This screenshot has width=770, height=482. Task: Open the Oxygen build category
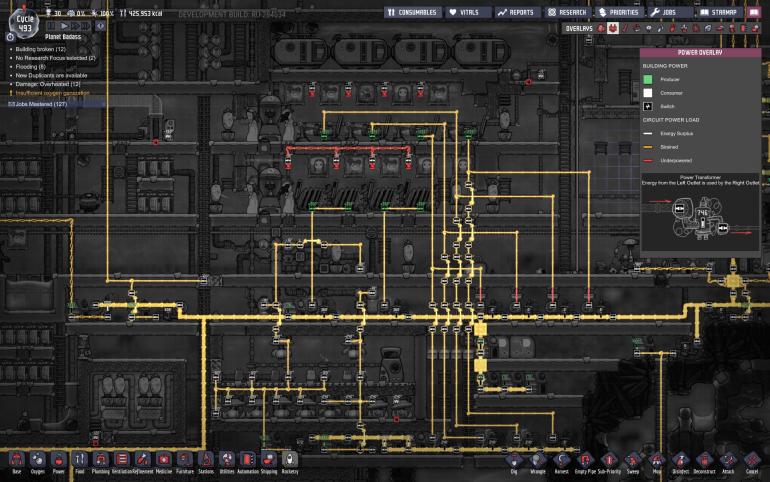37,460
